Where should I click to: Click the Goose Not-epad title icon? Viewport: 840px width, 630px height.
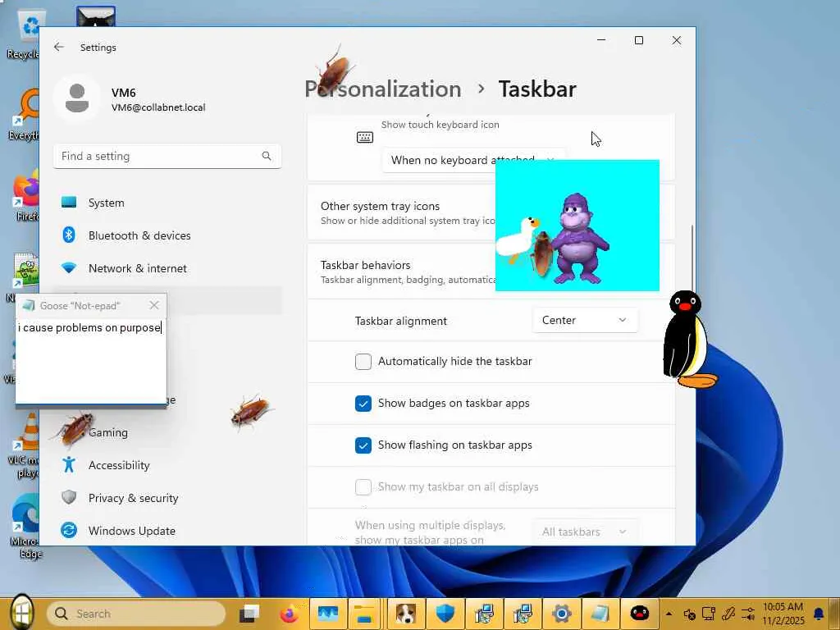(30, 305)
